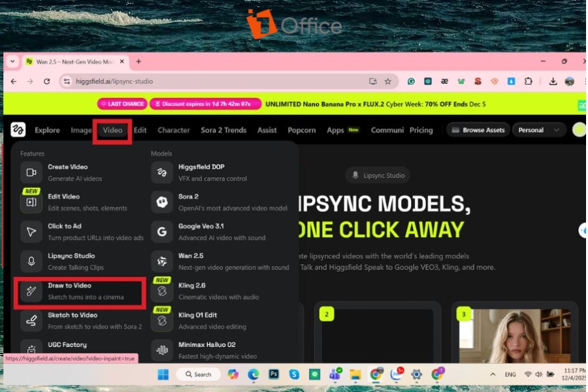Click the Sora 2 model icon
Viewport: 588px width, 392px height.
click(161, 202)
